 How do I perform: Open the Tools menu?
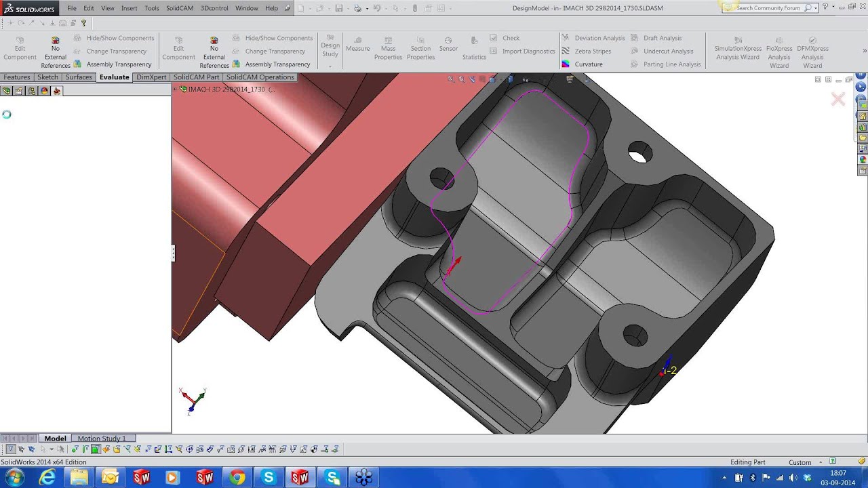click(x=152, y=8)
